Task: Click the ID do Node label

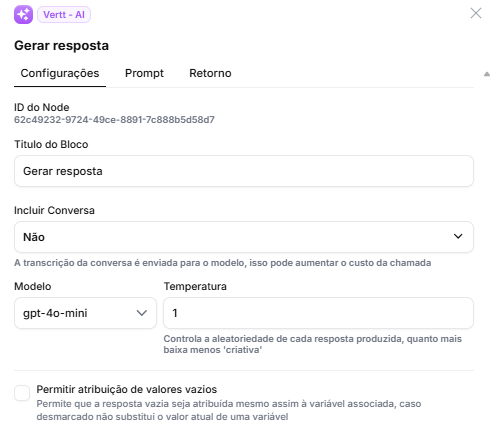Action: 42,107
